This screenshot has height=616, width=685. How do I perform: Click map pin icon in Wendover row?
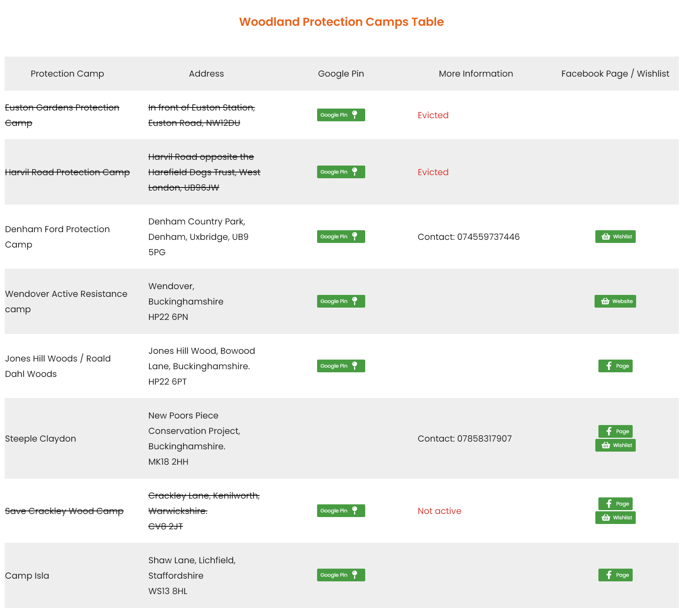(x=355, y=301)
